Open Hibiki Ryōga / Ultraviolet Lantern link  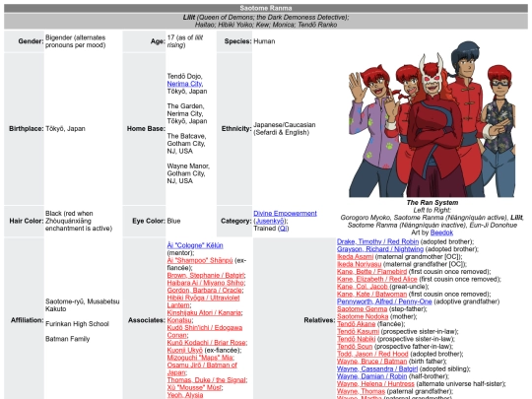click(x=203, y=301)
